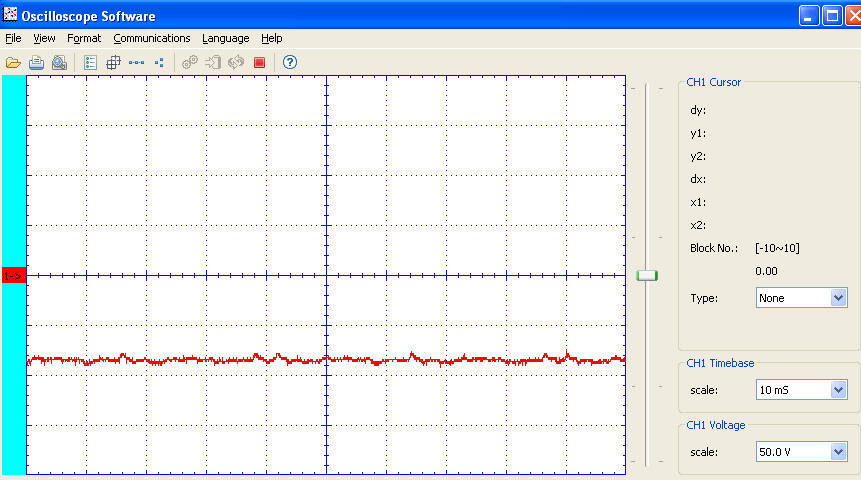Open the Communications menu
Viewport: 861px width, 480px height.
coord(151,38)
